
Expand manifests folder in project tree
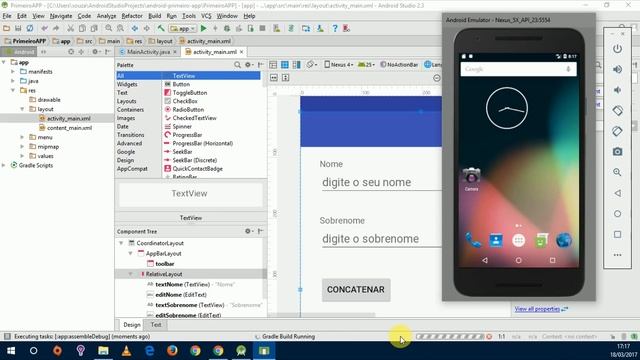tap(13, 71)
